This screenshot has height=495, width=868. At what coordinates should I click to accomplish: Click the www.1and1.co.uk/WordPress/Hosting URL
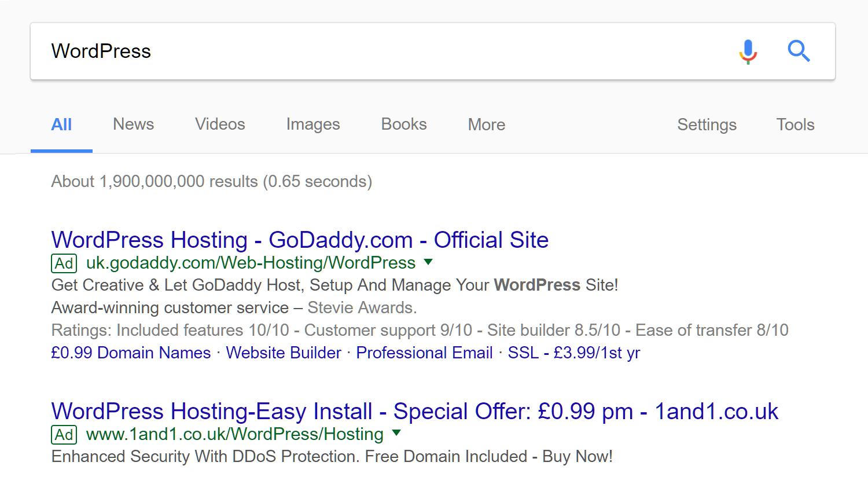tap(235, 434)
